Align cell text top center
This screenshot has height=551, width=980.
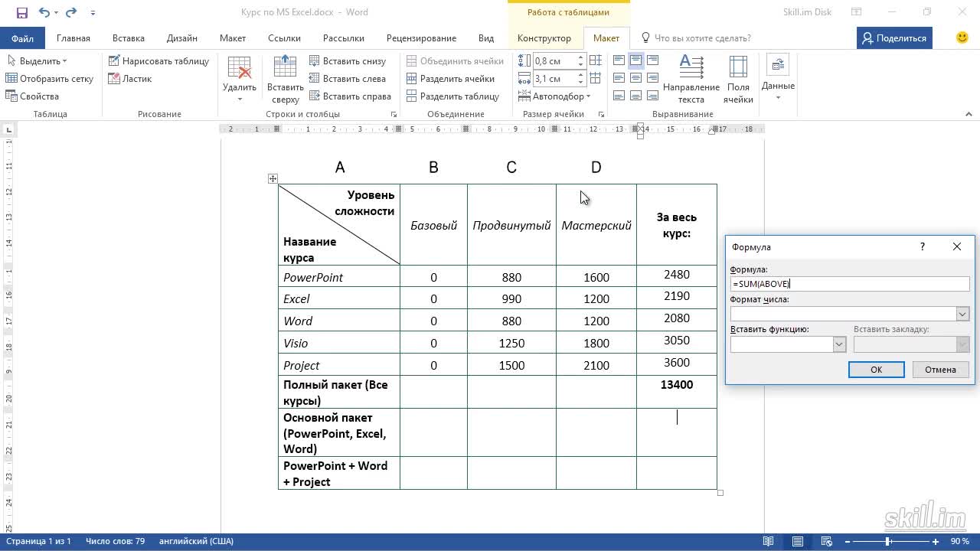[x=635, y=60]
